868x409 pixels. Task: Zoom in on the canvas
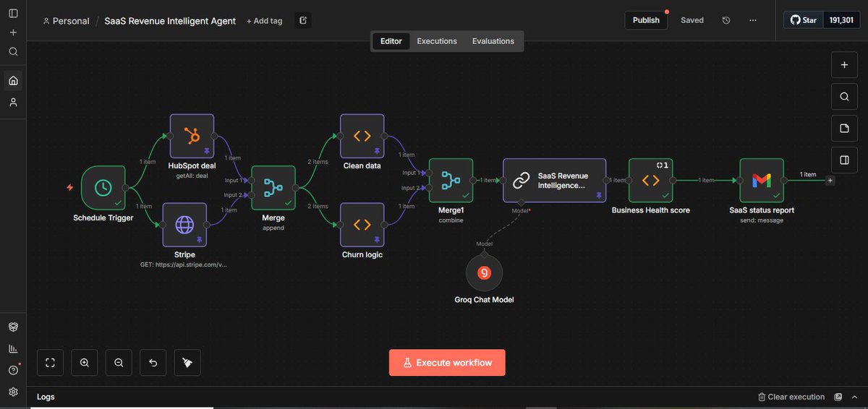(x=85, y=363)
